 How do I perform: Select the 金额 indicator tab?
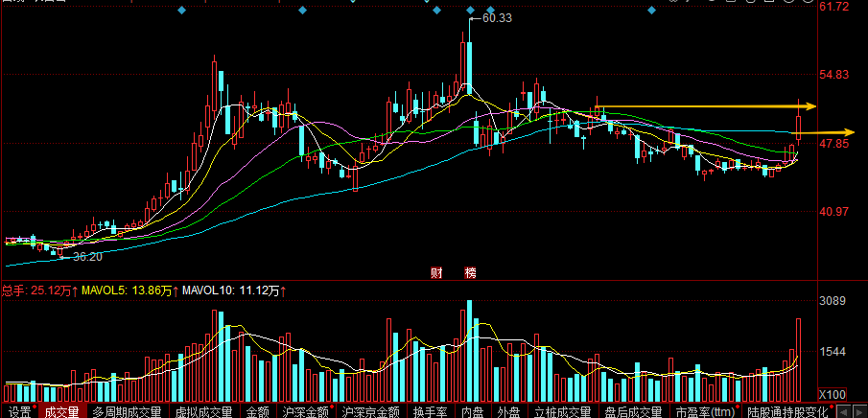(257, 412)
